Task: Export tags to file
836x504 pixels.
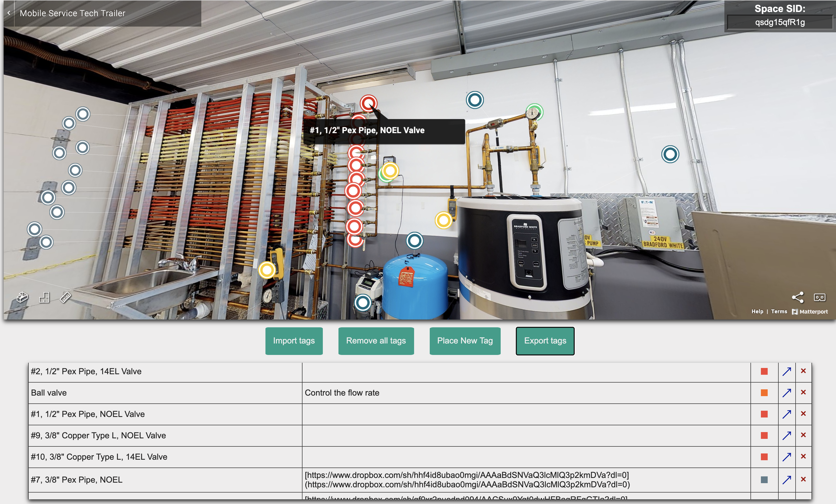Action: coord(545,341)
